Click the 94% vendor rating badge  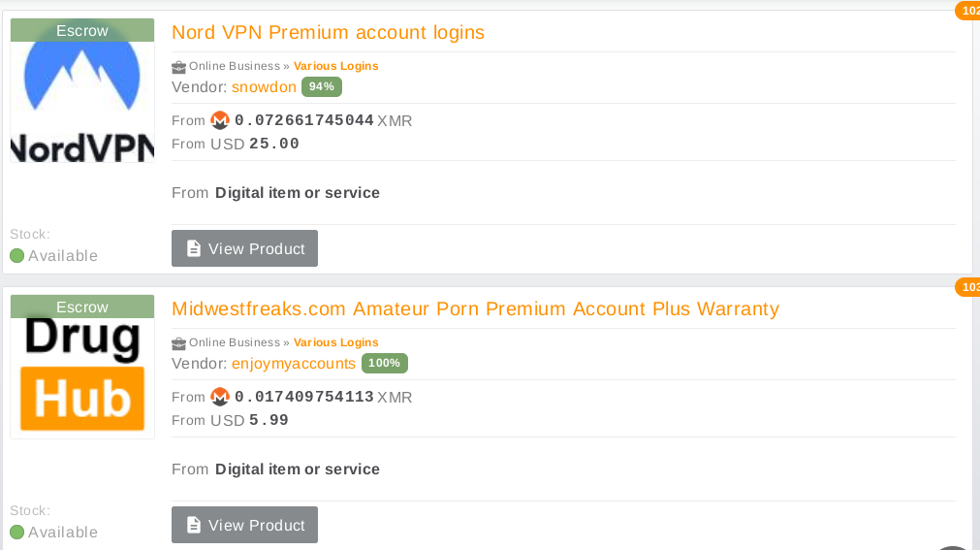point(322,87)
